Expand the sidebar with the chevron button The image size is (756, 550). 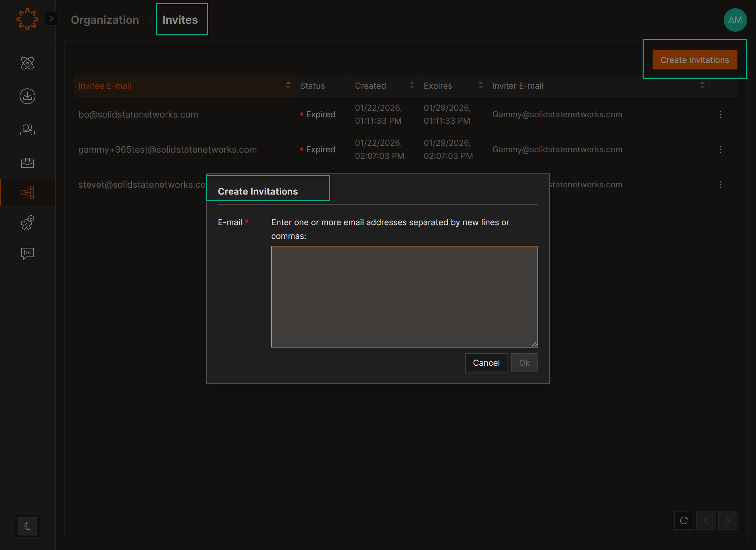[x=52, y=19]
